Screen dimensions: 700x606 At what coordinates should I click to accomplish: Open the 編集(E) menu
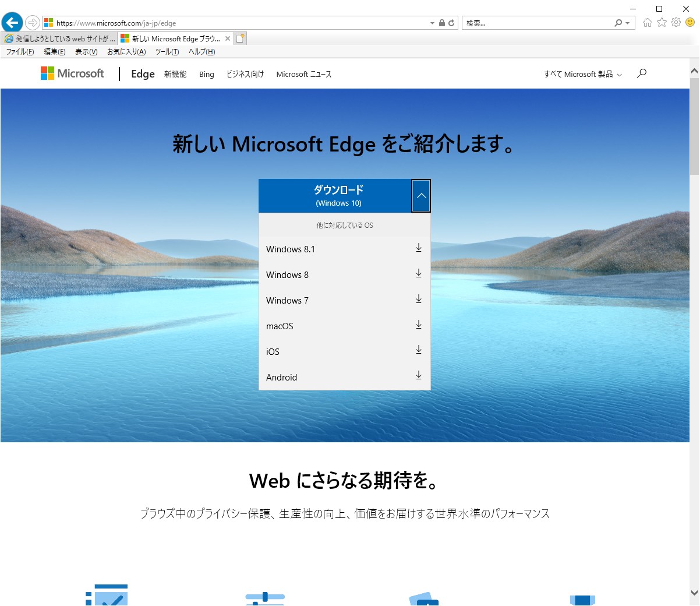tap(55, 52)
